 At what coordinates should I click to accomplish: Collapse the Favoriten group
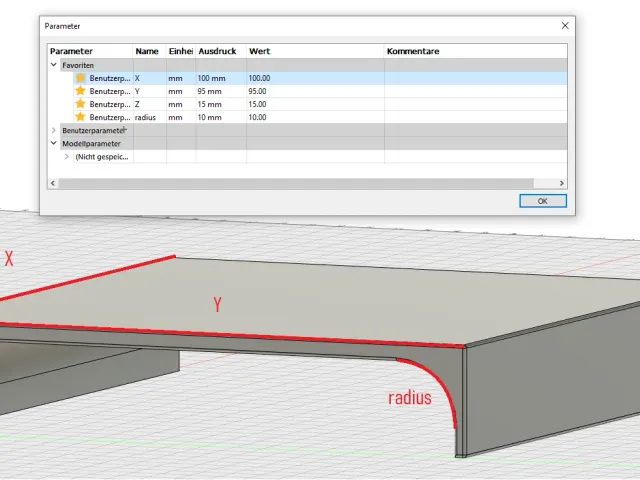coord(53,64)
